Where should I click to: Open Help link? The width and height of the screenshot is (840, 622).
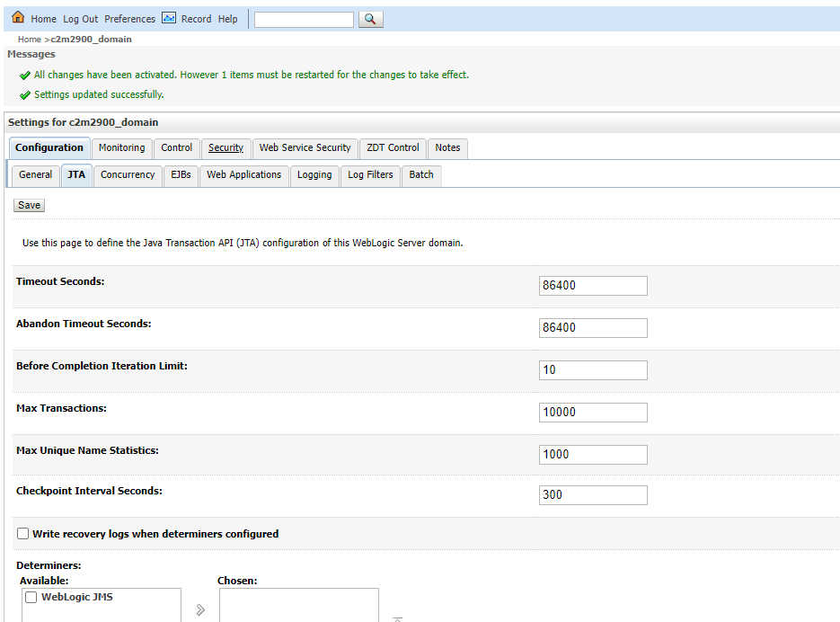click(227, 19)
